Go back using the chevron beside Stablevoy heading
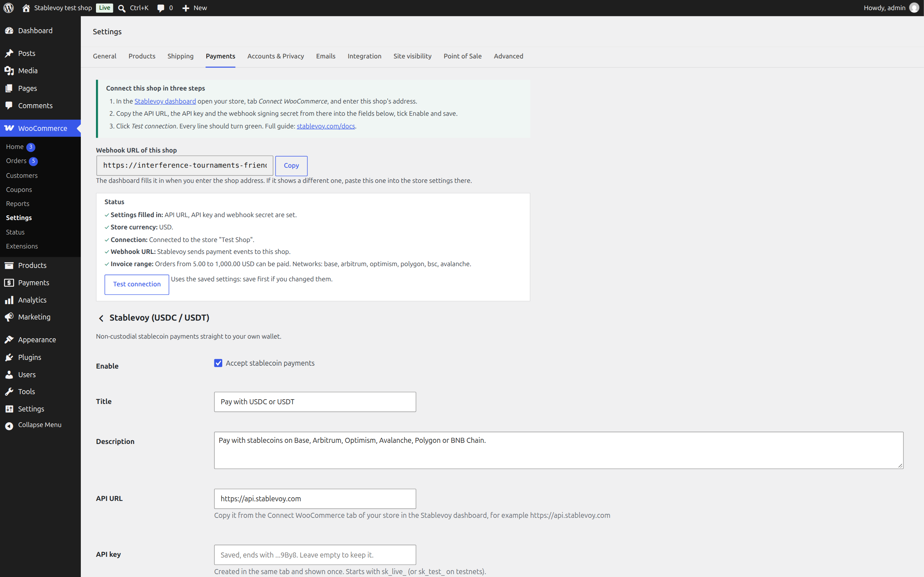Viewport: 924px width, 577px height. coord(101,318)
